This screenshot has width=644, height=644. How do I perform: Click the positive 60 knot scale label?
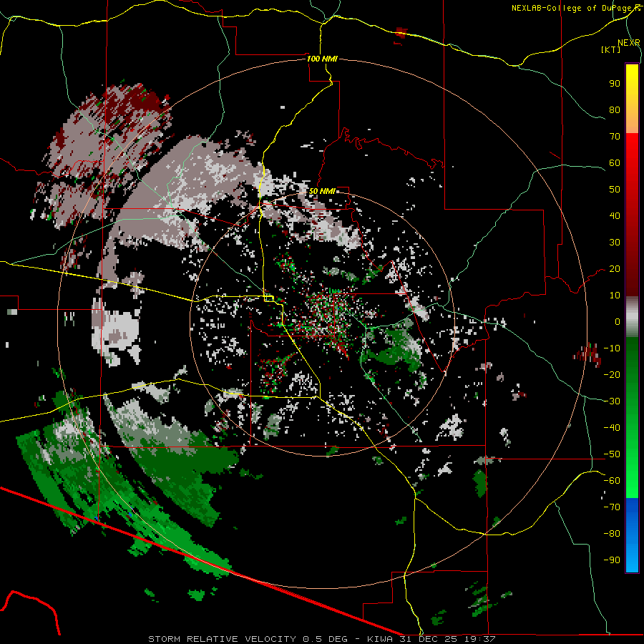point(615,163)
